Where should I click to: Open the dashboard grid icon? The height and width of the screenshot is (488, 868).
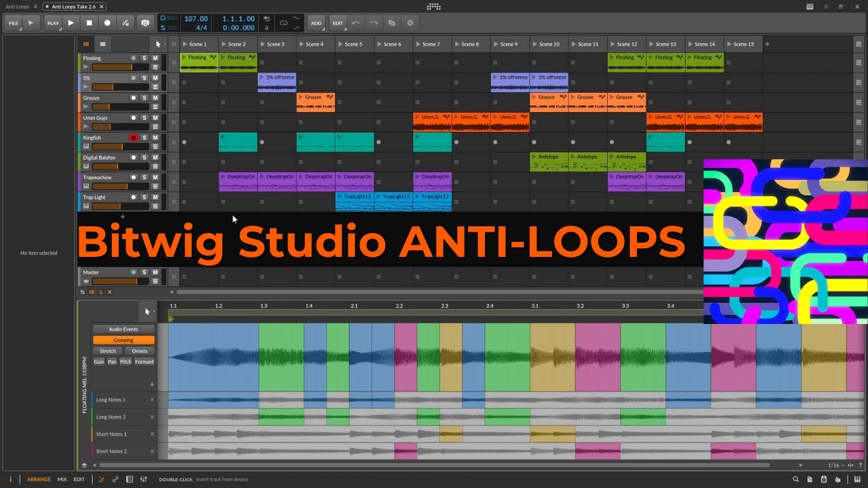[433, 6]
